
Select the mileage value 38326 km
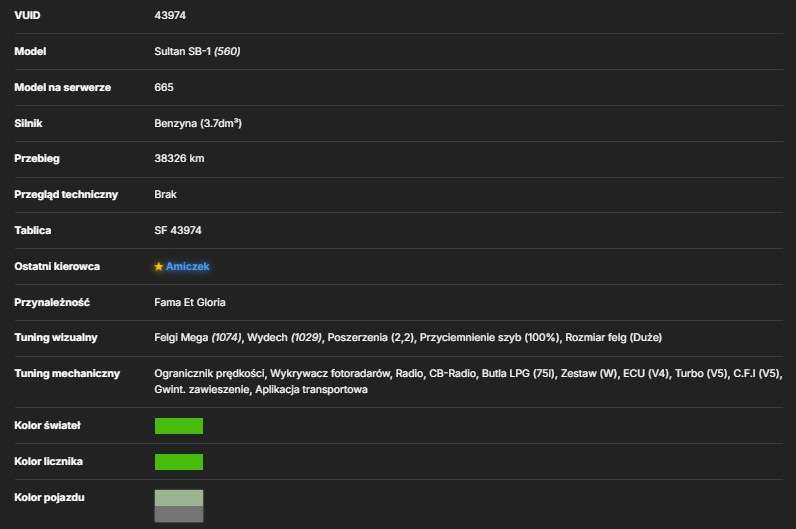[x=179, y=158]
